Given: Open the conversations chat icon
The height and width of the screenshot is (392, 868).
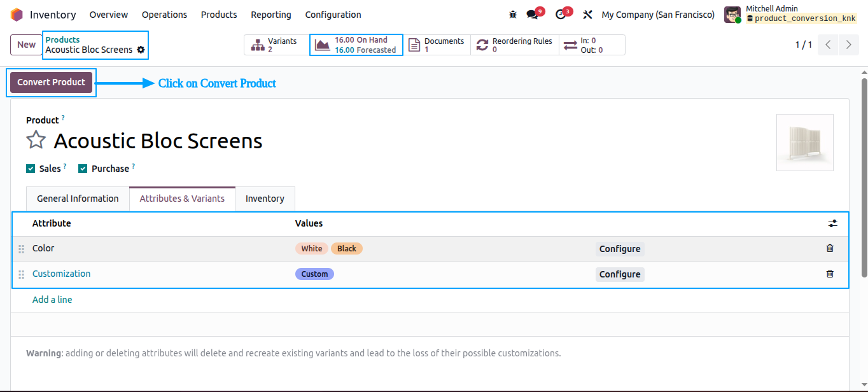Looking at the screenshot, I should [533, 14].
